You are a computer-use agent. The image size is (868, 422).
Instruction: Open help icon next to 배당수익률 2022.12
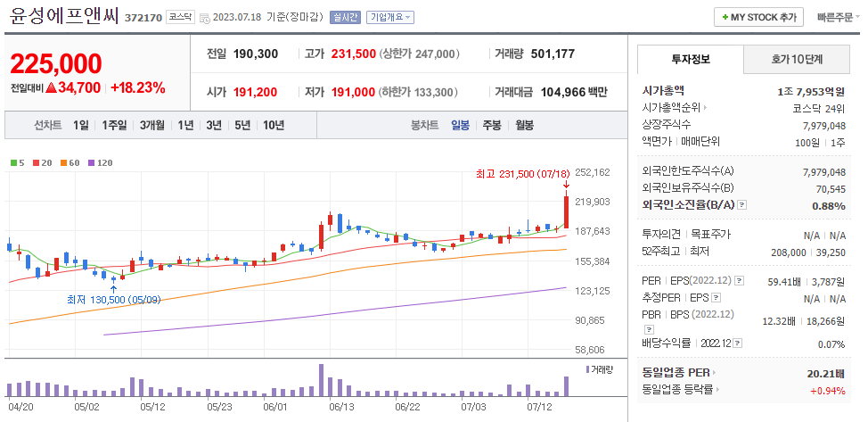pyautogui.click(x=738, y=343)
